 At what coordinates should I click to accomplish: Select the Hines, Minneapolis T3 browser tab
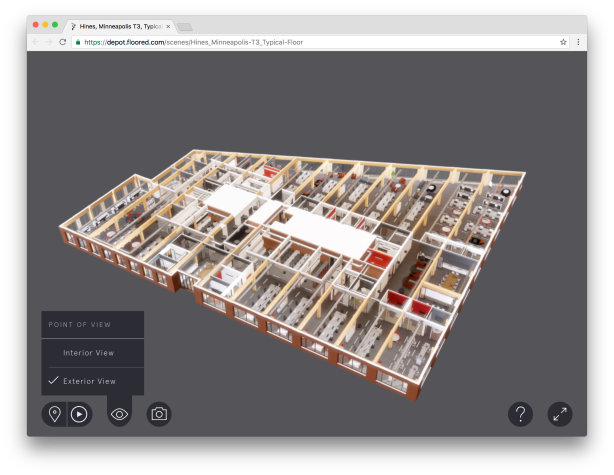(x=120, y=26)
